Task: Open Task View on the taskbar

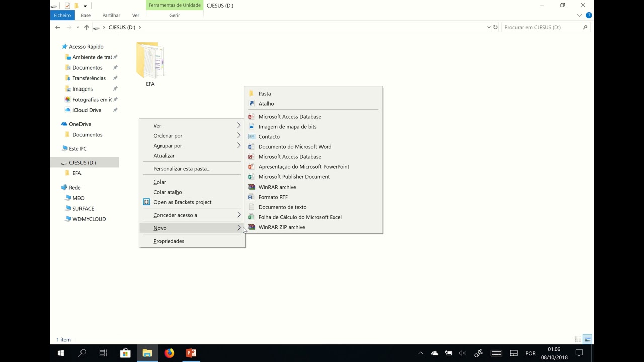Action: coord(103,353)
